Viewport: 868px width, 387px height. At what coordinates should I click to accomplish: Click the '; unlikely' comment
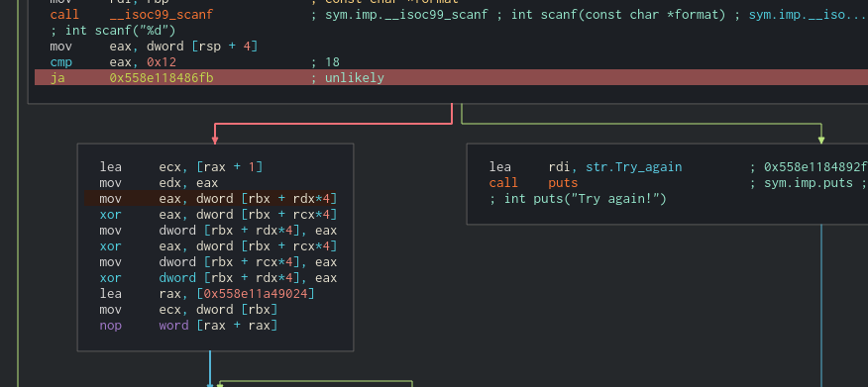347,78
